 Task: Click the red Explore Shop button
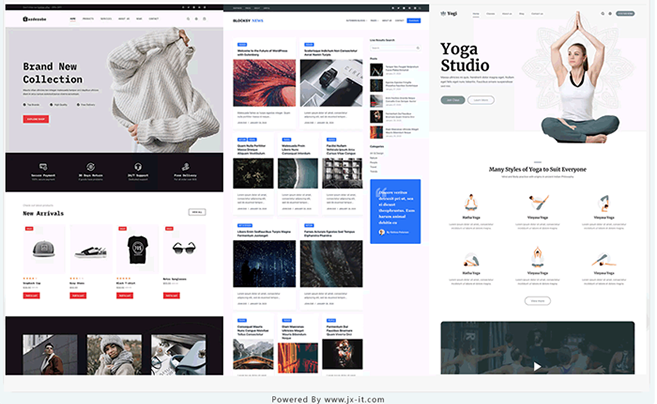[36, 119]
